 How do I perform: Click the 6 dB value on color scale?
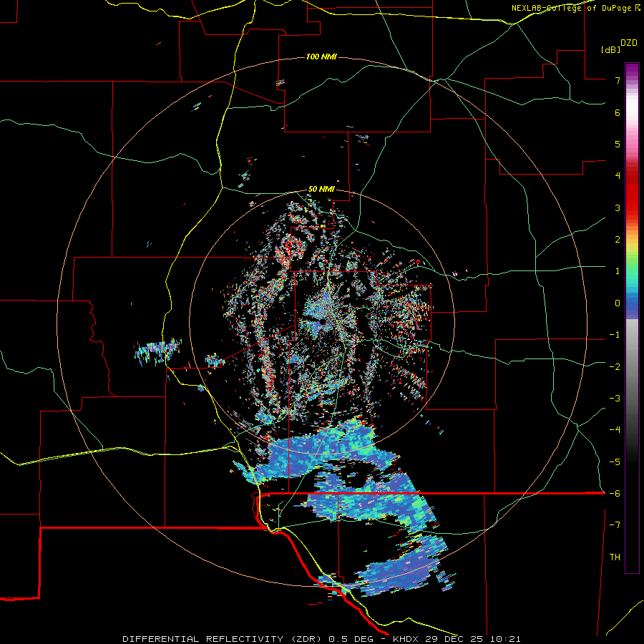618,112
